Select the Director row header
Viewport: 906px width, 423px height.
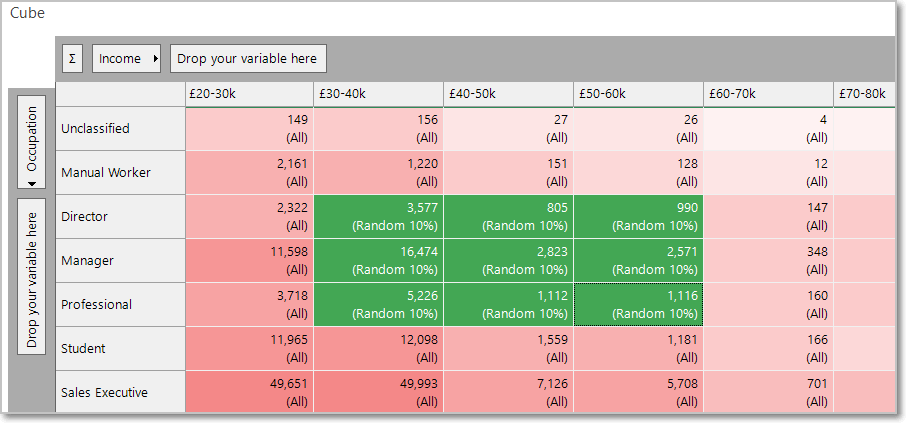(x=121, y=217)
